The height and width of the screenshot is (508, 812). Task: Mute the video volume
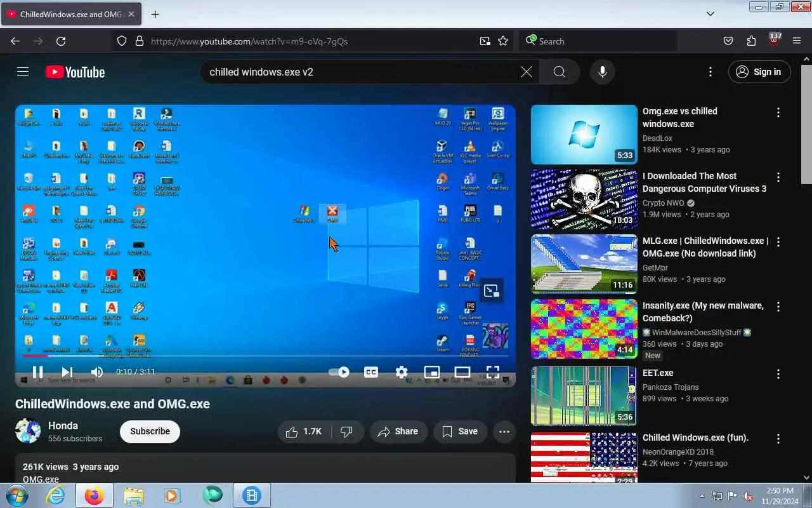click(x=96, y=372)
